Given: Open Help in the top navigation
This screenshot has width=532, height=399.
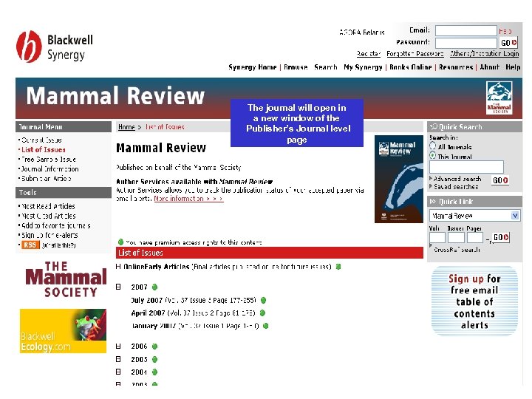Looking at the screenshot, I should 513,67.
